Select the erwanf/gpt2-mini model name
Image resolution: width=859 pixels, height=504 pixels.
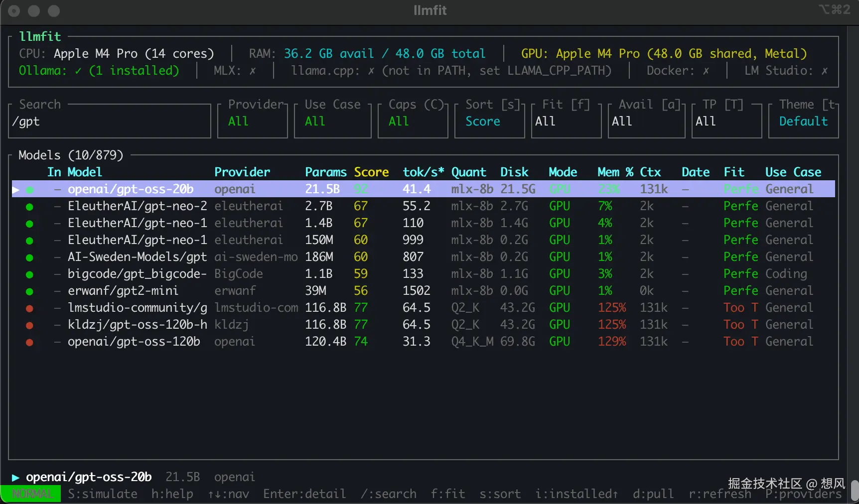point(123,291)
